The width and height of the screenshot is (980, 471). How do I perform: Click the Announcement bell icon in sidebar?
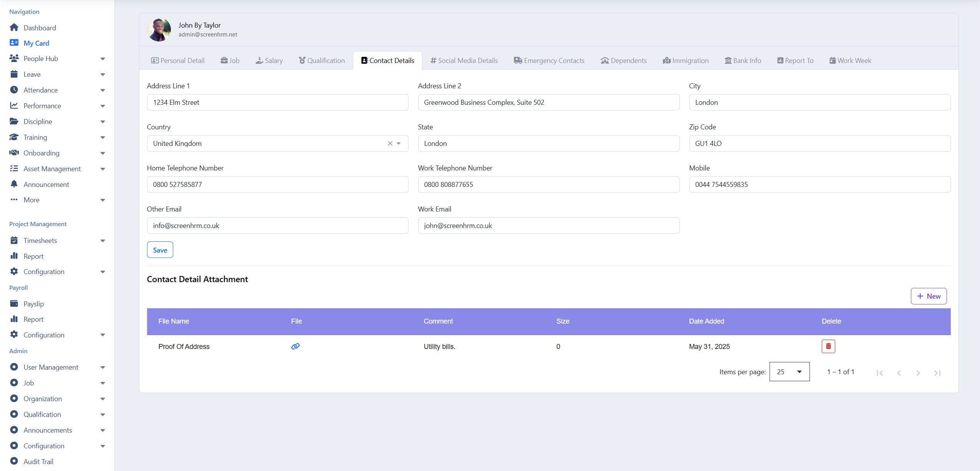(x=14, y=184)
